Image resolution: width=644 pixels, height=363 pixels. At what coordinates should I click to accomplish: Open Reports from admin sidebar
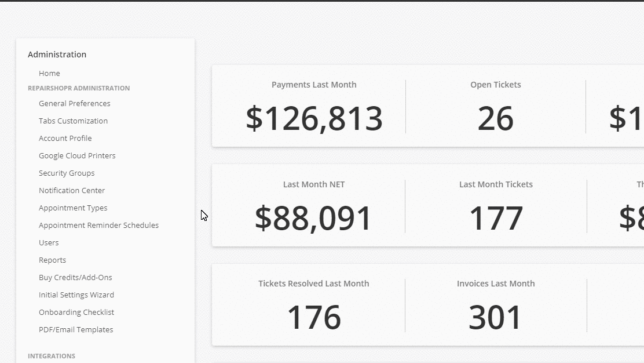tap(52, 260)
